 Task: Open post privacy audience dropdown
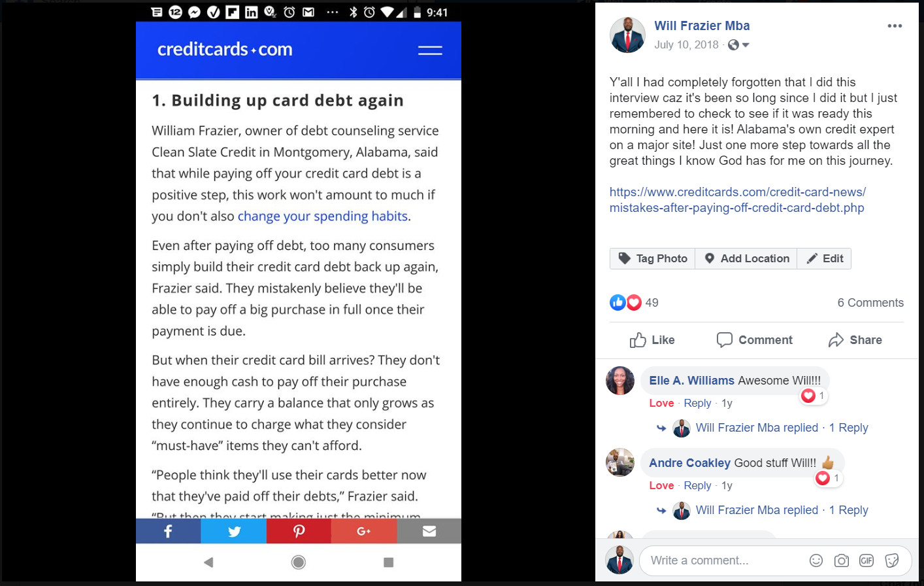[x=738, y=45]
